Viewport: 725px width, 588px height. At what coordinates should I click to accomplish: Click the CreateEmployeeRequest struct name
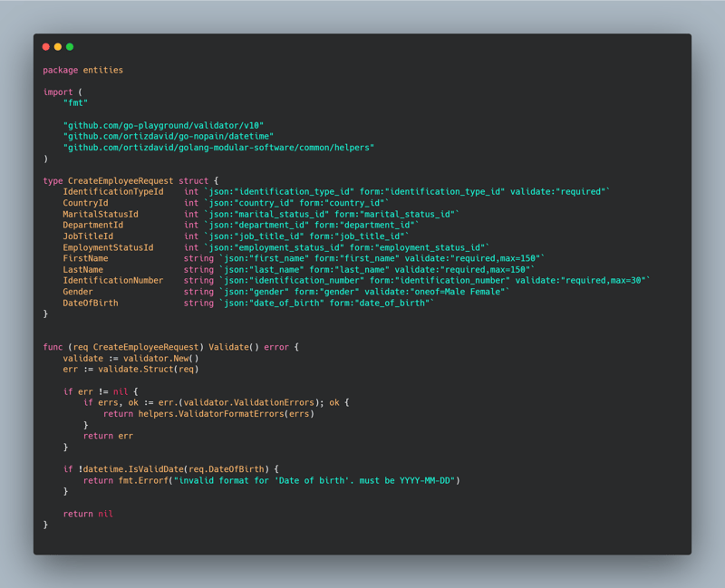click(x=121, y=180)
